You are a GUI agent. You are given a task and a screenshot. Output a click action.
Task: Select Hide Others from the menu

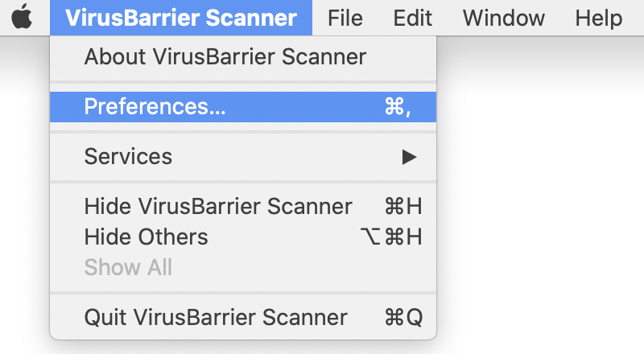point(243,237)
